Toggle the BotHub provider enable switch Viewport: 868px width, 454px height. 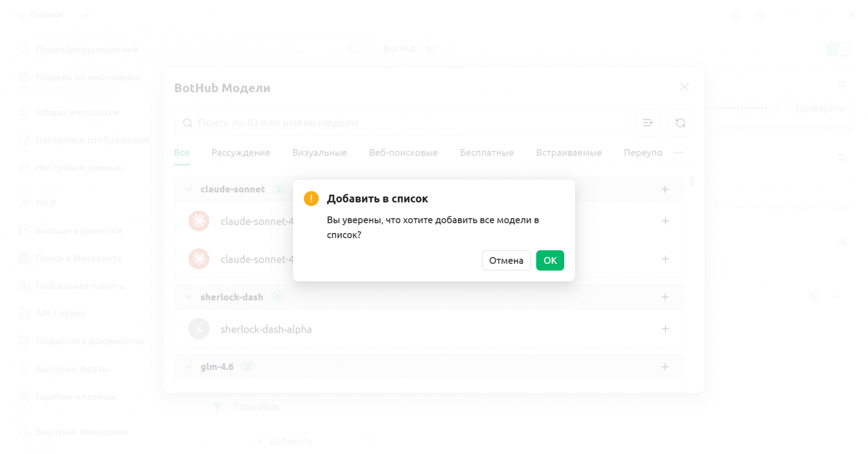coord(837,49)
